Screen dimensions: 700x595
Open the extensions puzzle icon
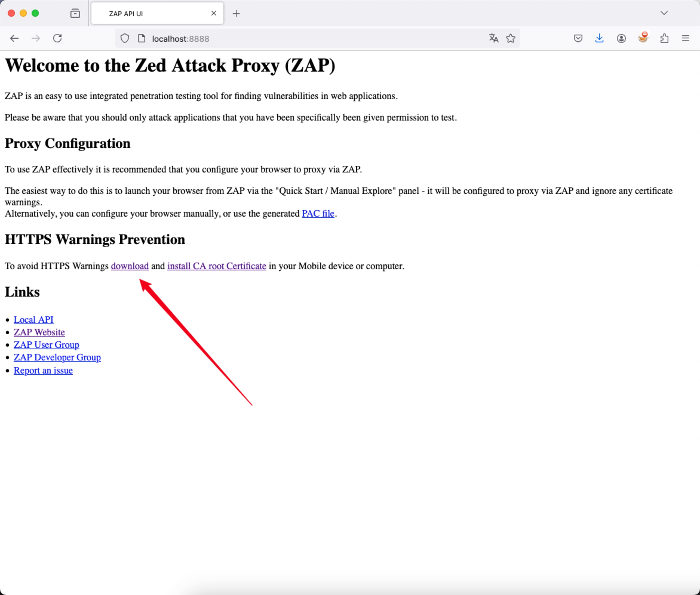point(664,38)
